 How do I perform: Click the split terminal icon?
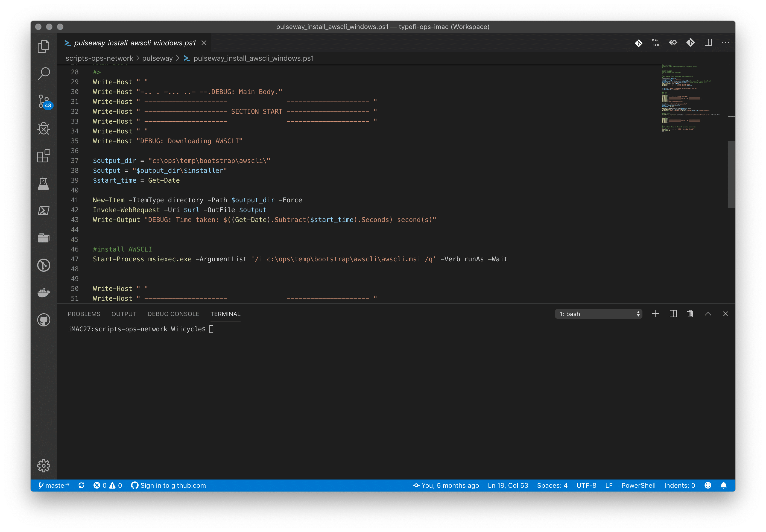click(673, 314)
